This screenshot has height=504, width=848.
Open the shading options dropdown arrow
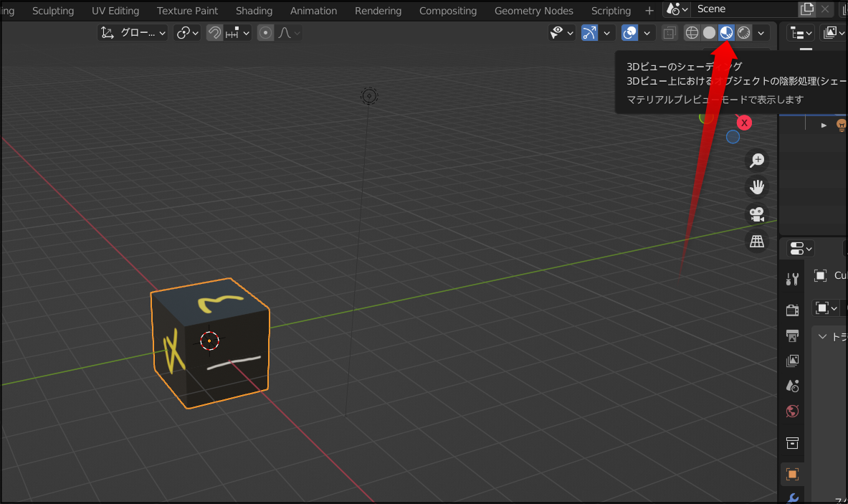coord(761,33)
